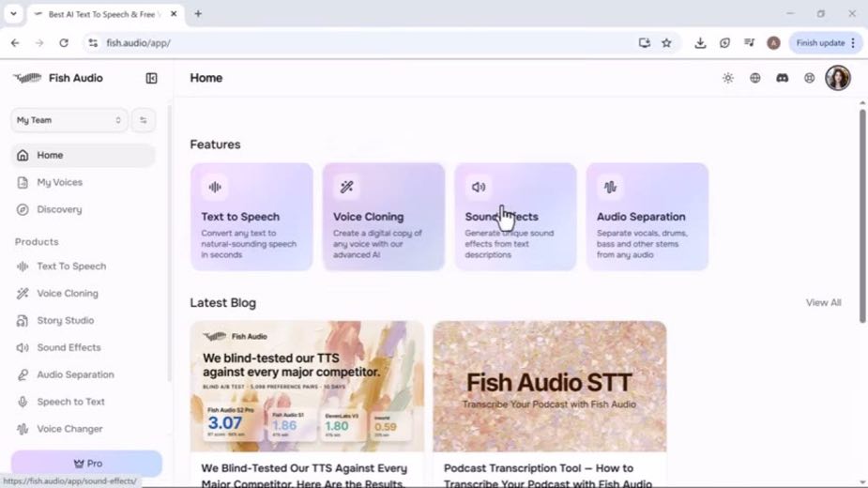The image size is (868, 488).
Task: Open 'We Blind-Tested Our TTS' article title
Action: click(304, 475)
